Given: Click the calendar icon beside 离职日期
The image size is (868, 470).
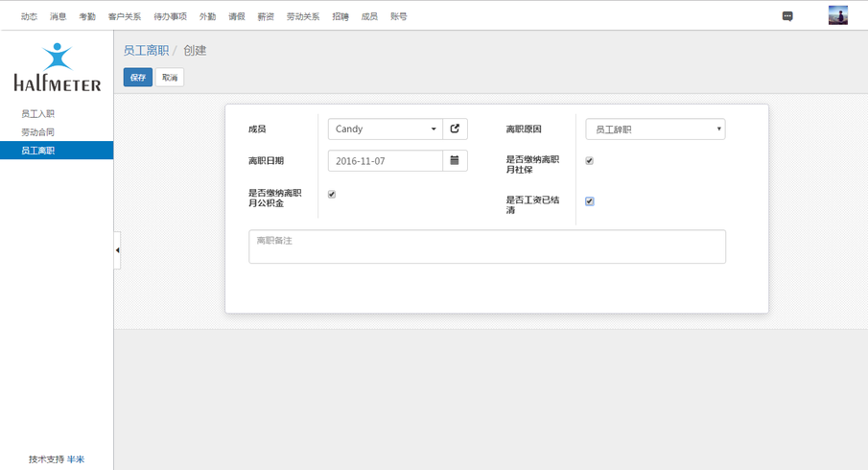Looking at the screenshot, I should coord(455,160).
